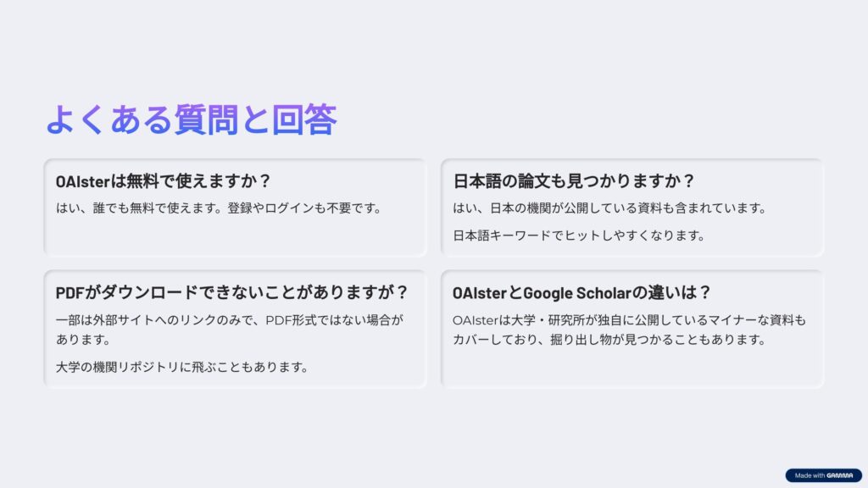Select the slide title 'よくある質問と回答'
Image resolution: width=868 pixels, height=488 pixels.
(191, 119)
